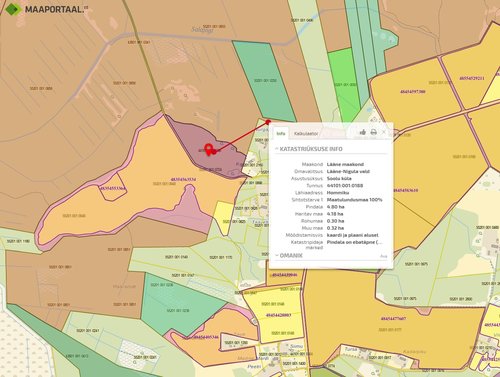500x377 pixels.
Task: Collapse the KATASTRIÜKSUSE INFO section
Action: click(x=309, y=149)
